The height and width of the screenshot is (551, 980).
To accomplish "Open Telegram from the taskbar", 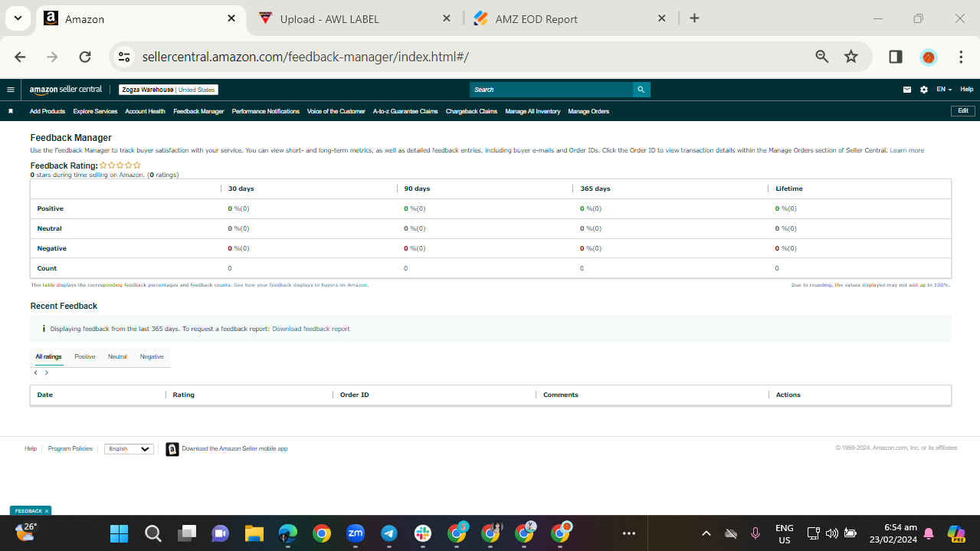I will (389, 533).
